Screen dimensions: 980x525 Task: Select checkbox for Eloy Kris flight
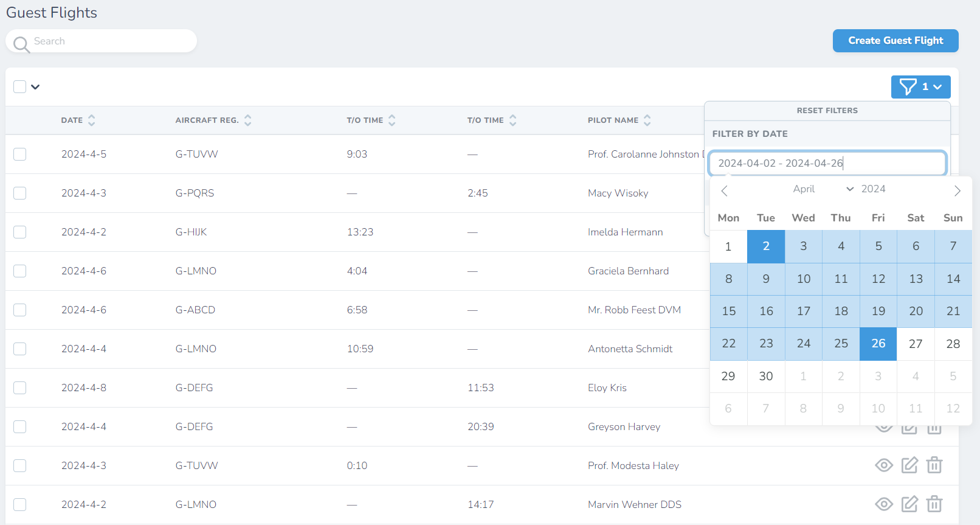click(20, 388)
